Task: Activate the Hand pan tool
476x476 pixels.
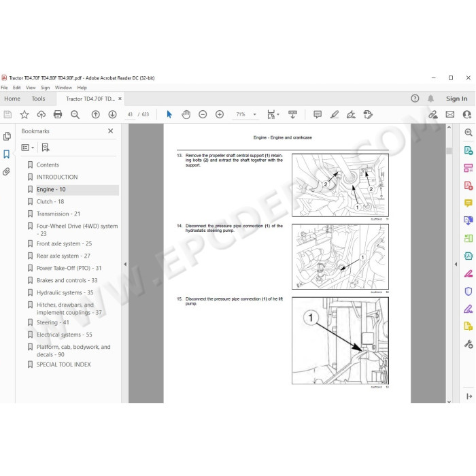Action: click(186, 114)
